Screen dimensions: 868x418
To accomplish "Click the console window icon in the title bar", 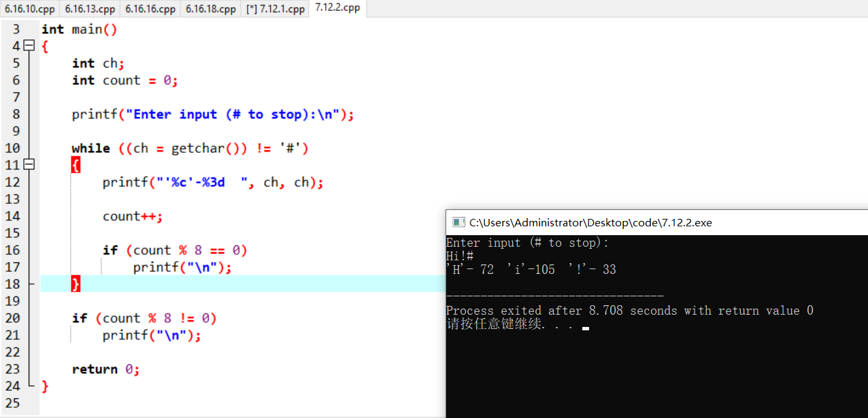I will [458, 222].
